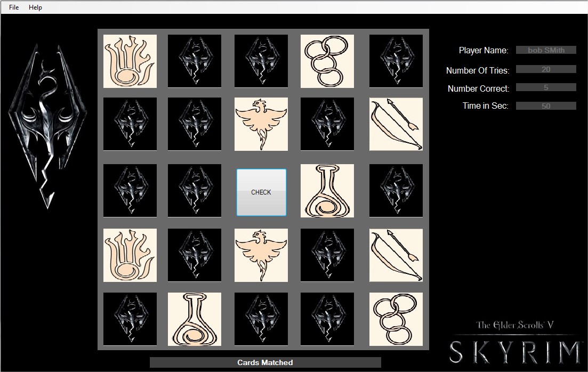Select the Number Of Tries value box

[x=546, y=69]
